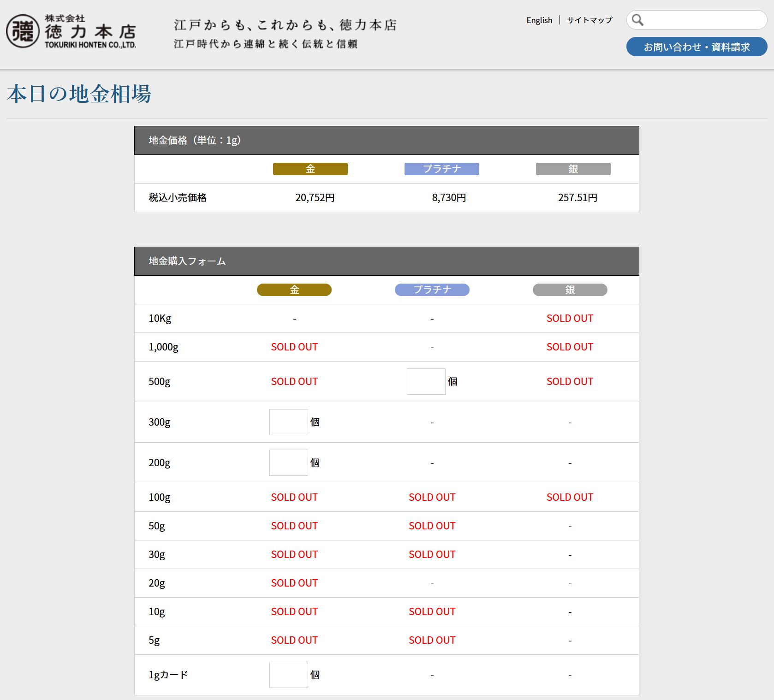Click the プラチナ badge in price table
This screenshot has width=774, height=700.
click(x=441, y=169)
